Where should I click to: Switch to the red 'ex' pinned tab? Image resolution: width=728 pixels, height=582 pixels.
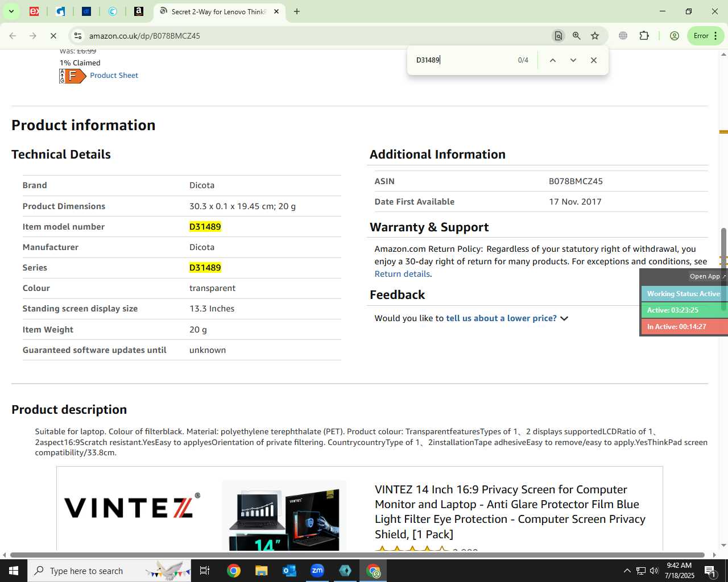(34, 11)
